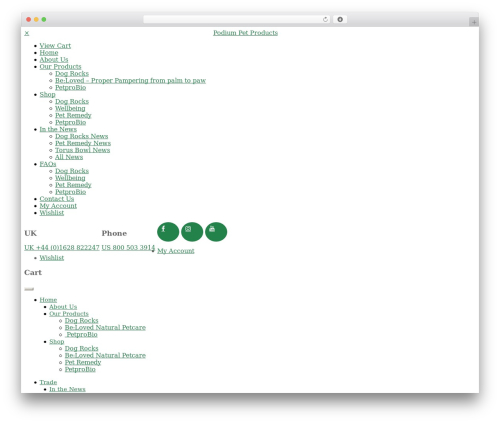Select Pet Remedy under top Shop
This screenshot has height=423, width=500.
point(73,115)
